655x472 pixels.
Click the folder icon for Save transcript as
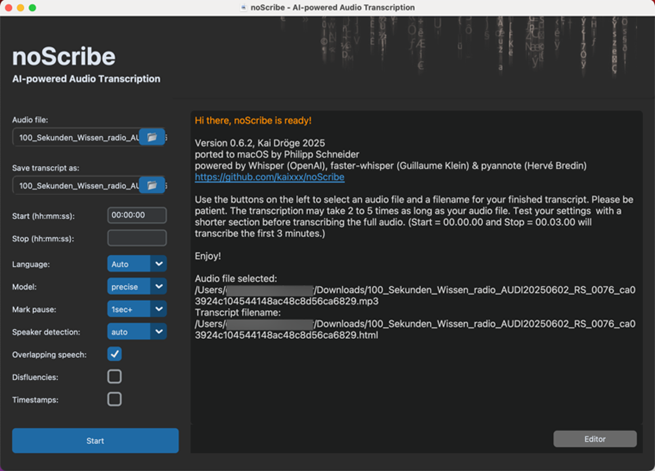(x=152, y=185)
